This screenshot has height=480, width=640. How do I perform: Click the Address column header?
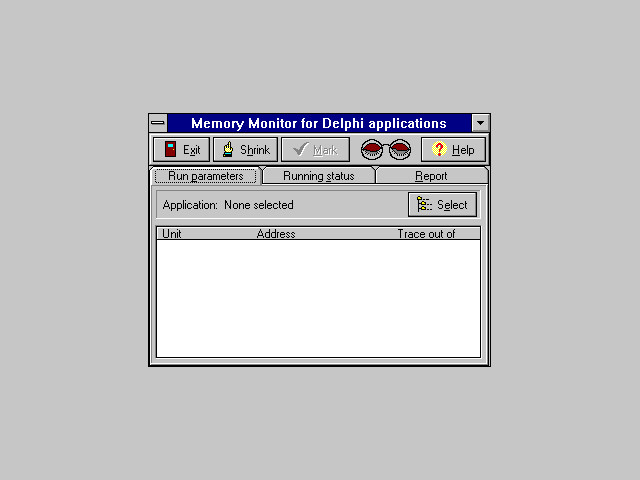click(x=276, y=234)
